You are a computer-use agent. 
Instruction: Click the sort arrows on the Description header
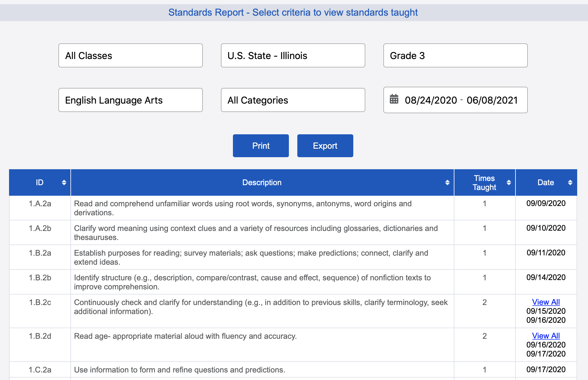click(447, 182)
